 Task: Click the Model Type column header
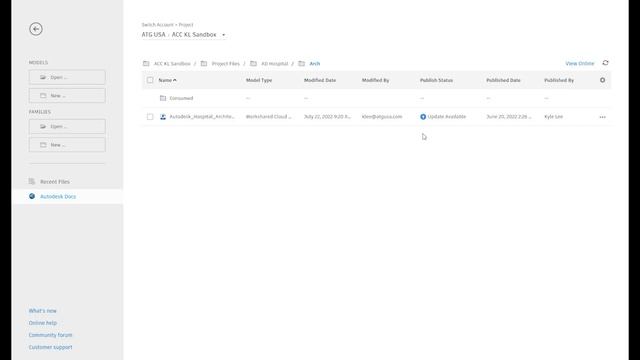point(259,80)
